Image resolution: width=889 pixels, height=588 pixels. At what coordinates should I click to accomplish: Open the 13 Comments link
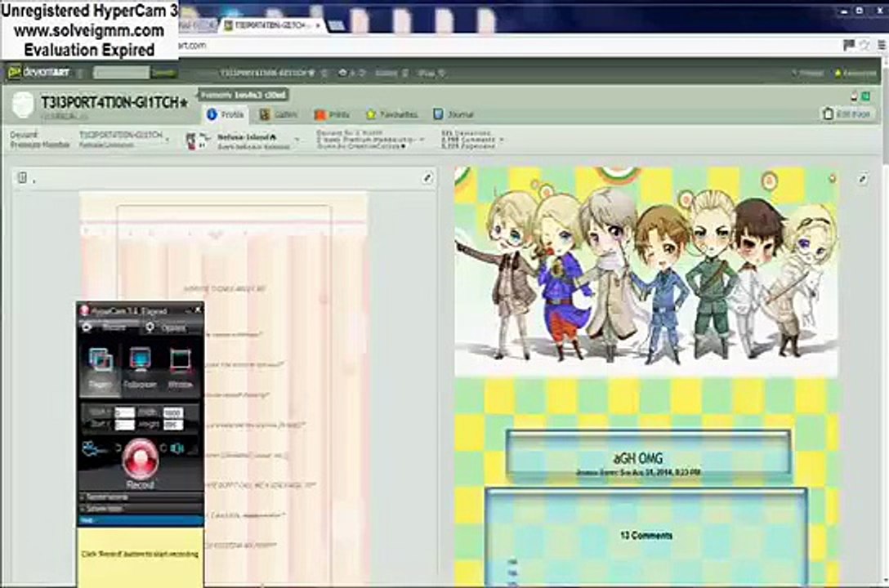click(x=646, y=535)
